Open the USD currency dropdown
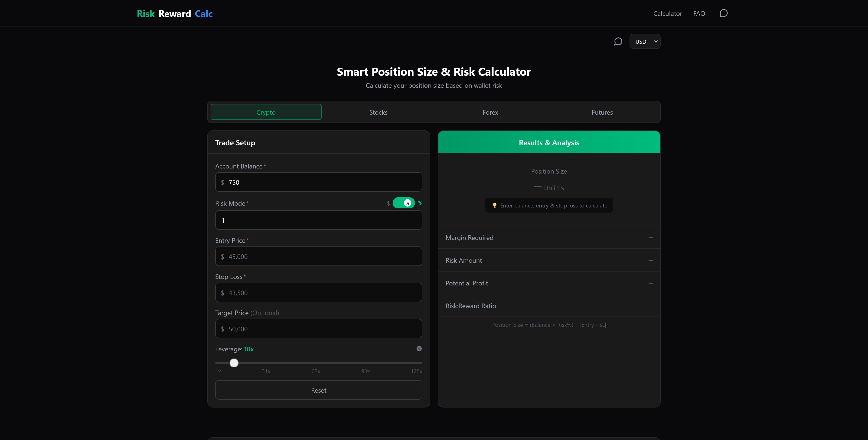The image size is (868, 440). [x=645, y=41]
